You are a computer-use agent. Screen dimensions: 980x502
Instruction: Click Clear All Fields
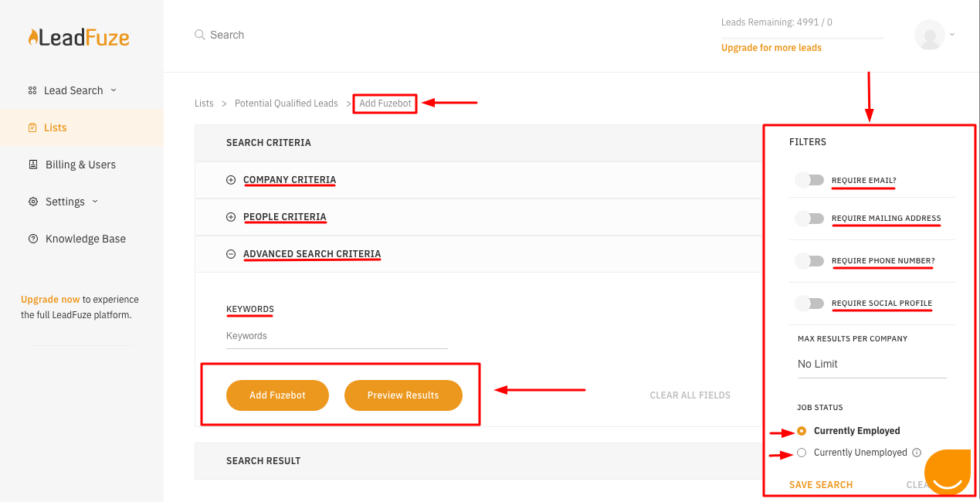690,395
